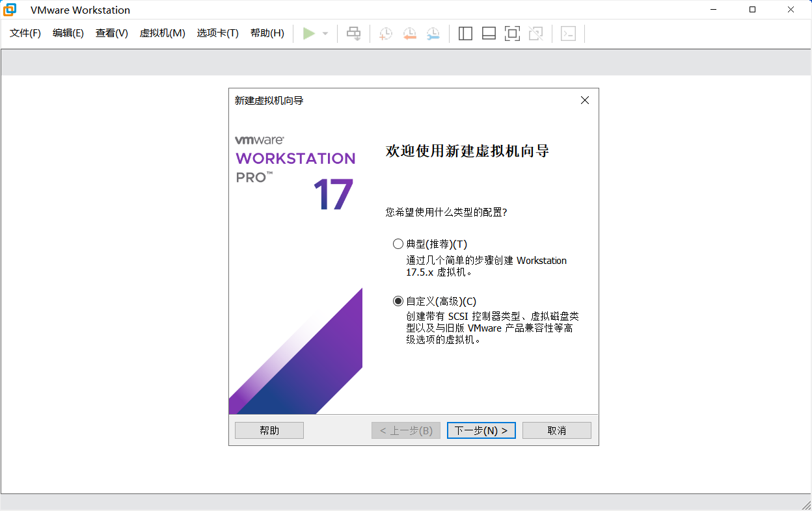Screen dimensions: 812x511
Task: Click 下一步(N) to continue the wizard
Action: (x=481, y=430)
